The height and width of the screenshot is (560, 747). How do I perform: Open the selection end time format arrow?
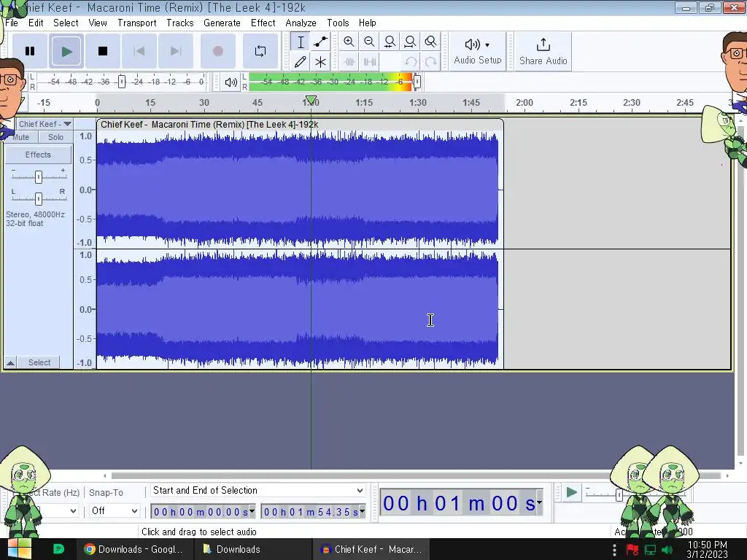363,512
